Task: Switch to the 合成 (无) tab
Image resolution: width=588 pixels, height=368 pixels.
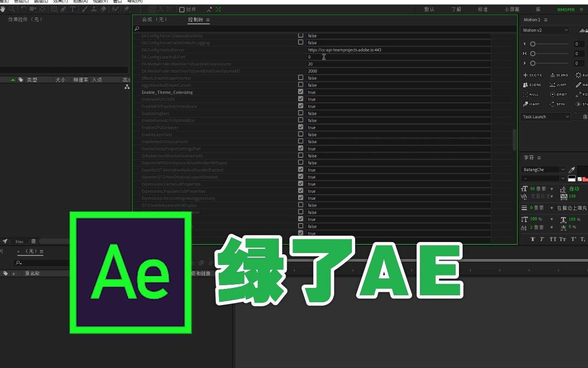Action: pyautogui.click(x=154, y=20)
